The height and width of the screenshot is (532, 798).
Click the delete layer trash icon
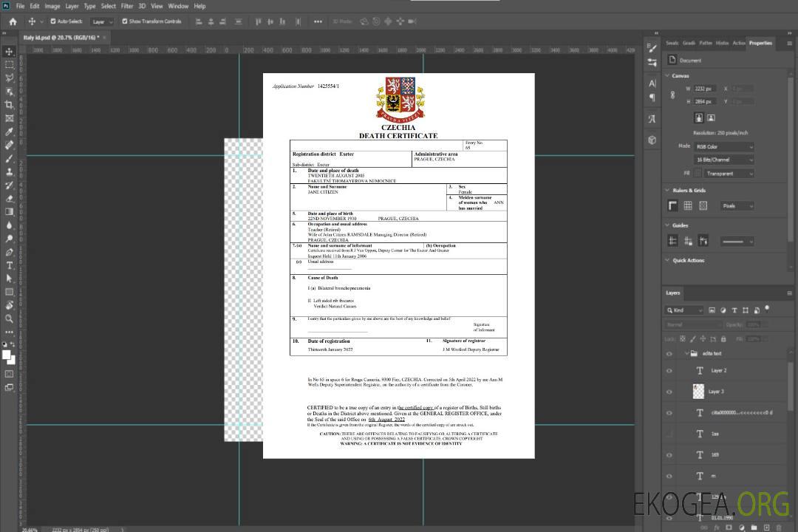[x=779, y=528]
